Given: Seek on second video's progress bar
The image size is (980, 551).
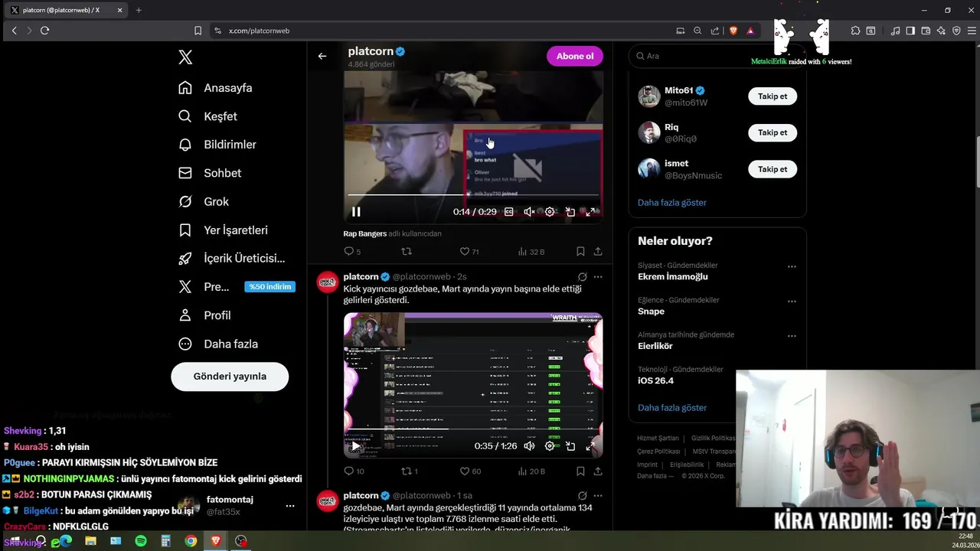Looking at the screenshot, I should [473, 429].
